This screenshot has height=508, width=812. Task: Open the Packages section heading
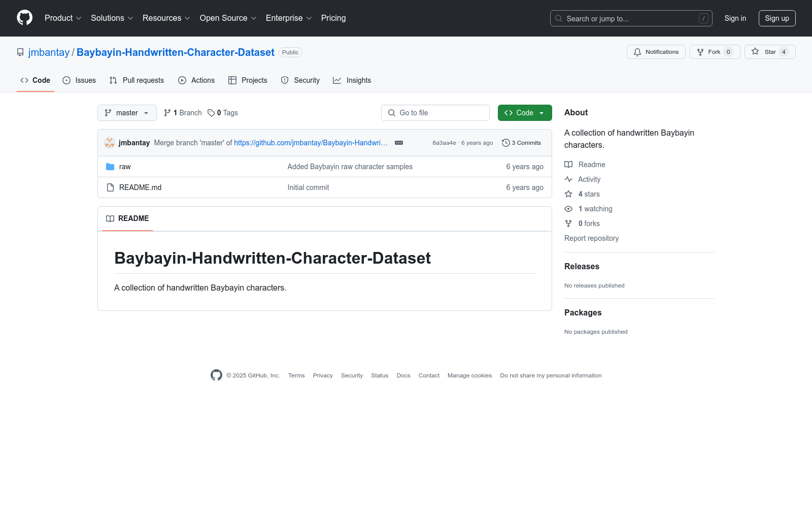pos(583,313)
